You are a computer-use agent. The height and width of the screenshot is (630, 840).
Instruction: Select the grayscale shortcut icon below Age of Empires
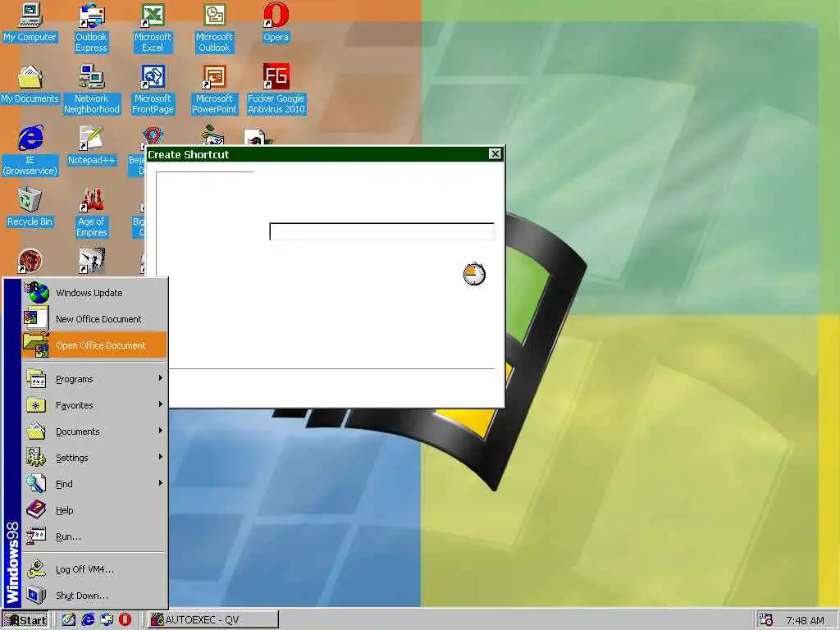tap(92, 261)
